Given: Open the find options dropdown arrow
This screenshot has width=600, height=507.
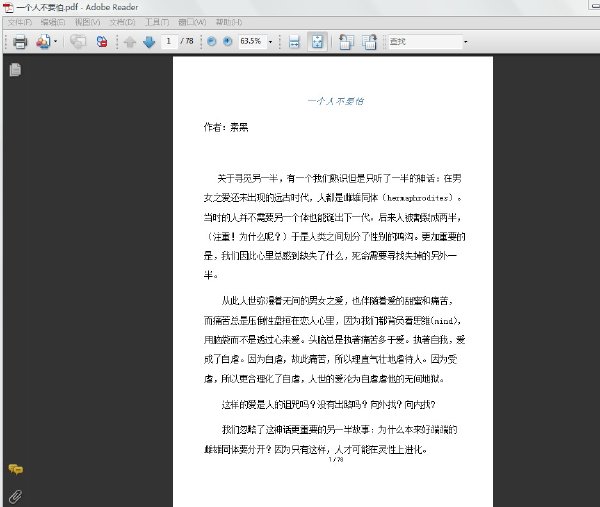Looking at the screenshot, I should point(466,41).
